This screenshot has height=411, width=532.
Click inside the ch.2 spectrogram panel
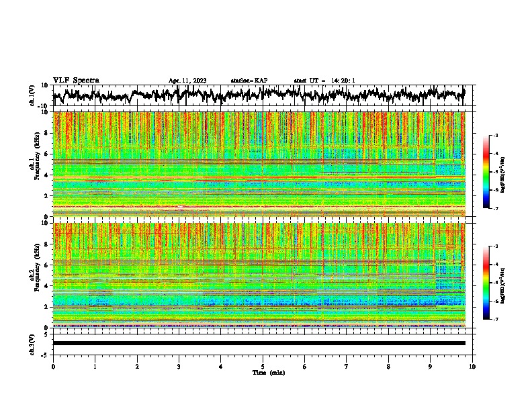coord(259,275)
